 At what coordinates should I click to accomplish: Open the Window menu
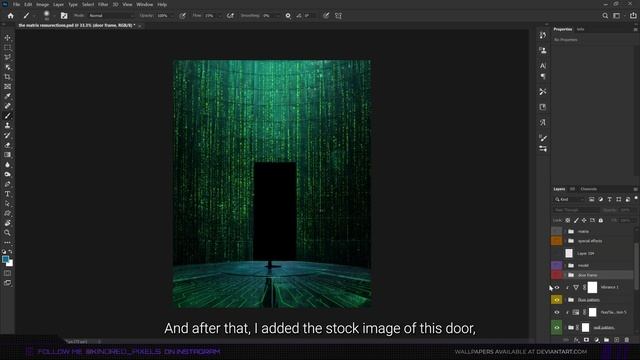(144, 4)
